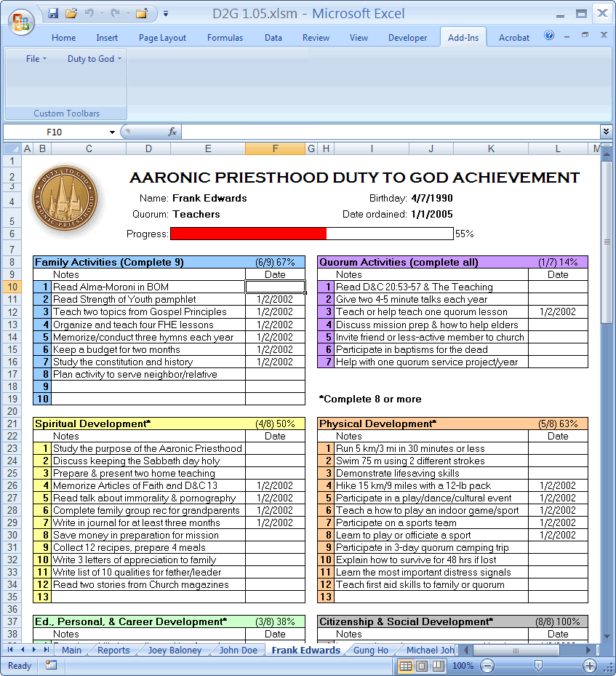Click the zoom slider handle
616x676 pixels.
pos(538,666)
